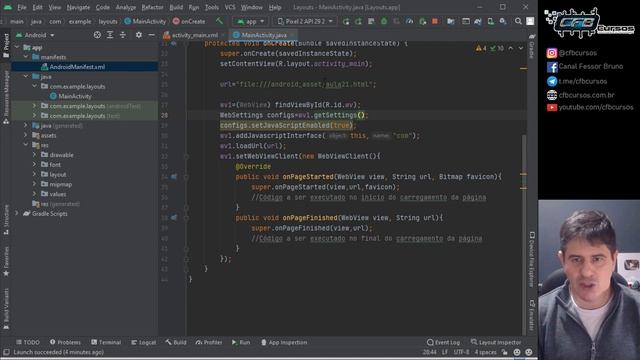This screenshot has width=640, height=360.
Task: Open the Gradle tool window on right edge
Action: [532, 46]
